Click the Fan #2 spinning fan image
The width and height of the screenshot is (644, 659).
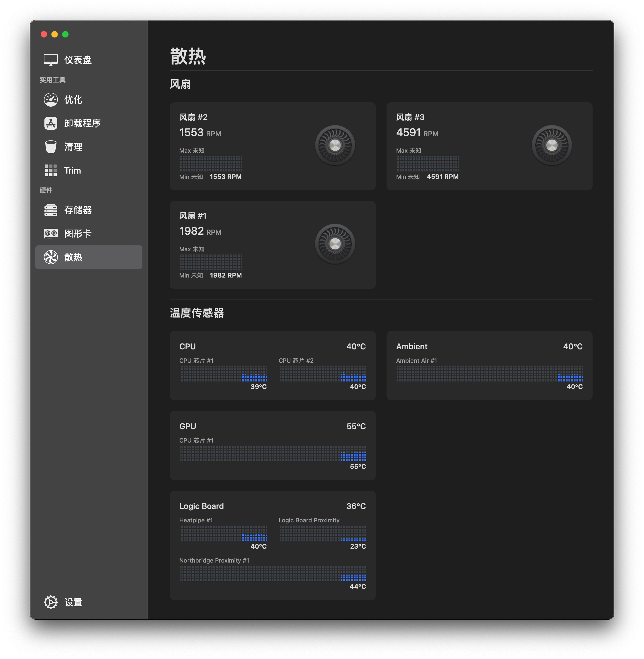click(335, 145)
